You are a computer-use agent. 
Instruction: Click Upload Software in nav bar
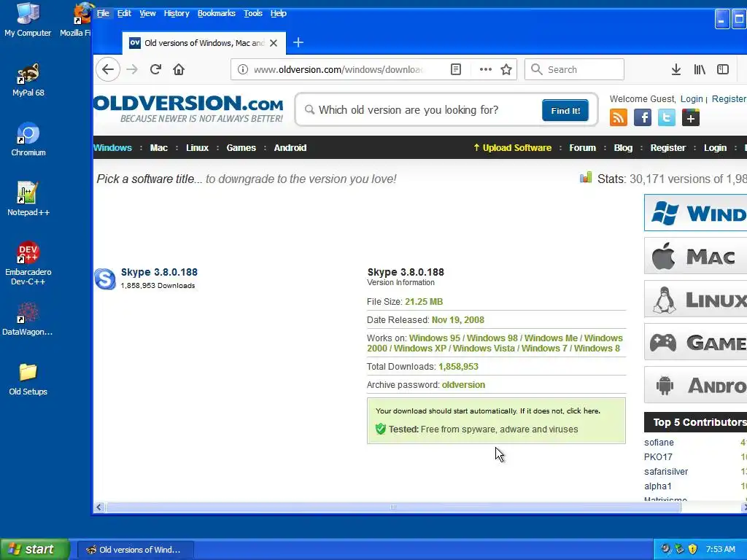(x=512, y=147)
